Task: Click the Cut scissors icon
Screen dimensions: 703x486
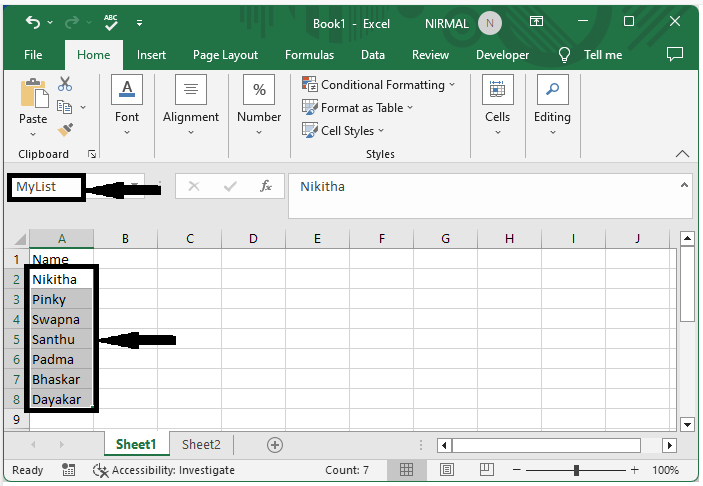Action: 65,85
